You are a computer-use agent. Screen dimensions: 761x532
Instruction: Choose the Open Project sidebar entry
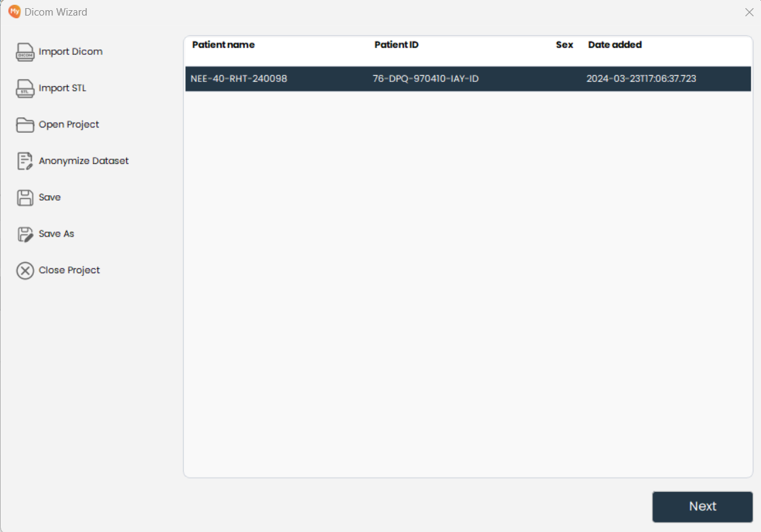click(69, 124)
